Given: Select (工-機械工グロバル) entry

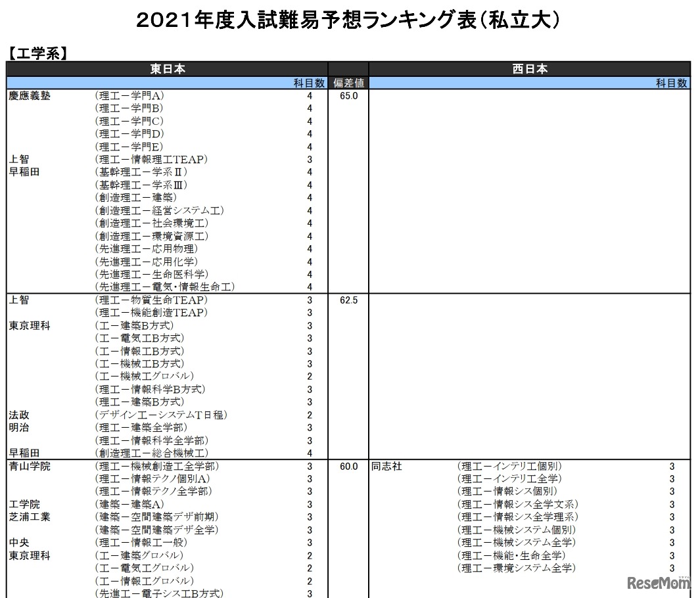Looking at the screenshot, I should (x=145, y=376).
